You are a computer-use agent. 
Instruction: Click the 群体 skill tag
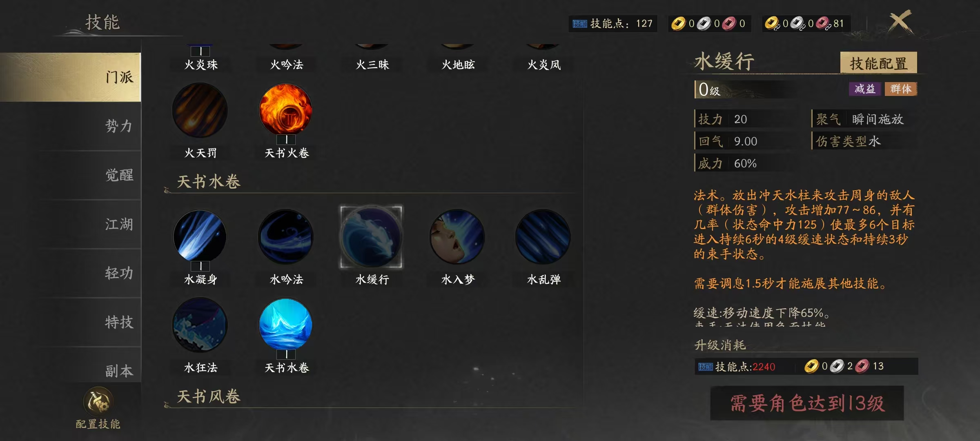pos(901,89)
